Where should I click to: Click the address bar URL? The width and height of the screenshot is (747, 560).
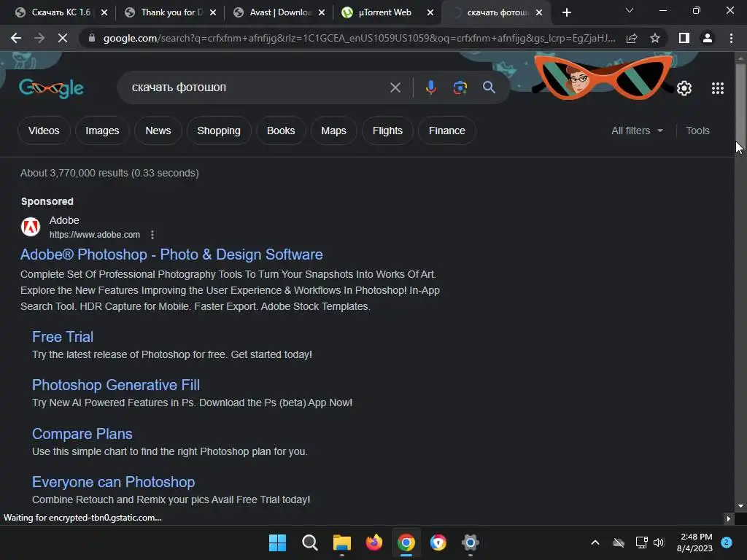click(359, 38)
